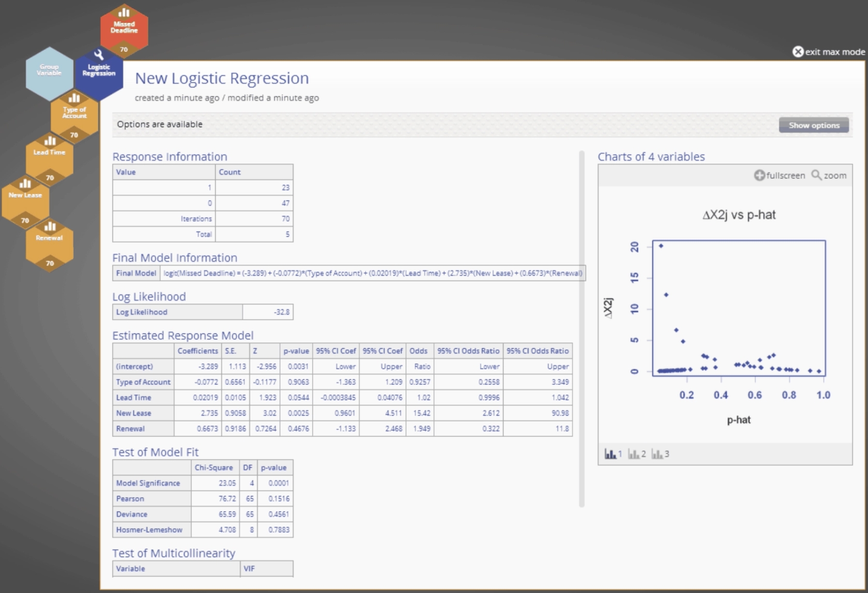868x593 pixels.
Task: Click the p-value header in Estimated Response Model
Action: [296, 351]
